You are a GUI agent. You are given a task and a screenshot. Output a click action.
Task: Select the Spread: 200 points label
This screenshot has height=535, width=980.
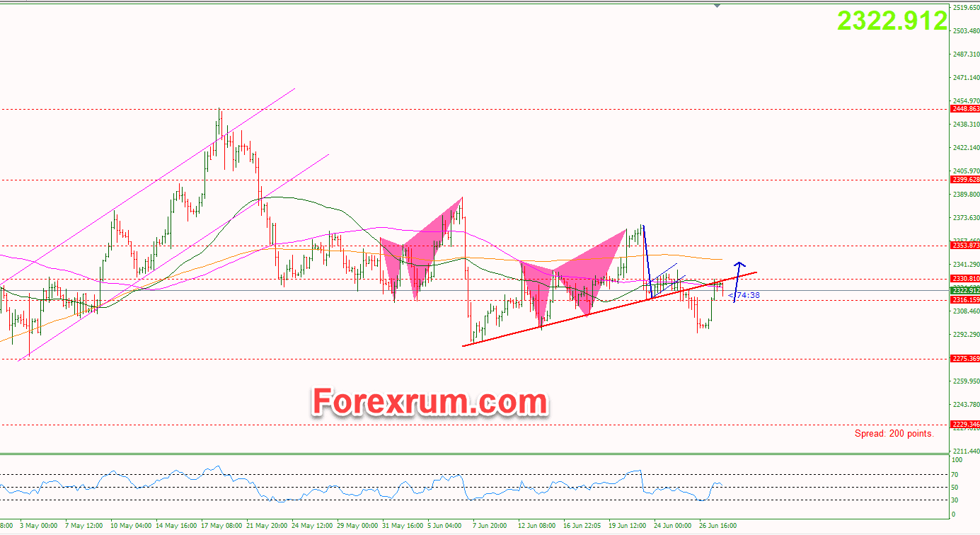894,433
